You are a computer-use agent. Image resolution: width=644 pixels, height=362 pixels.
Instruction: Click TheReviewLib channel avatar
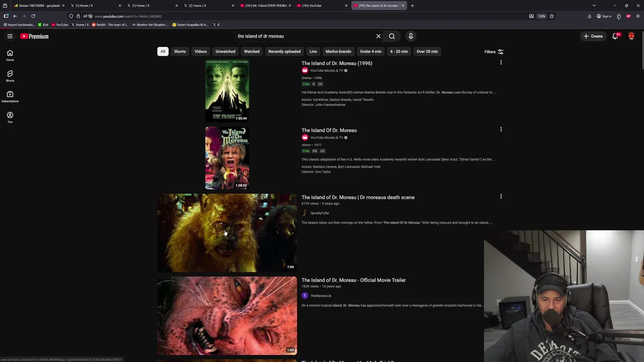coord(304,296)
